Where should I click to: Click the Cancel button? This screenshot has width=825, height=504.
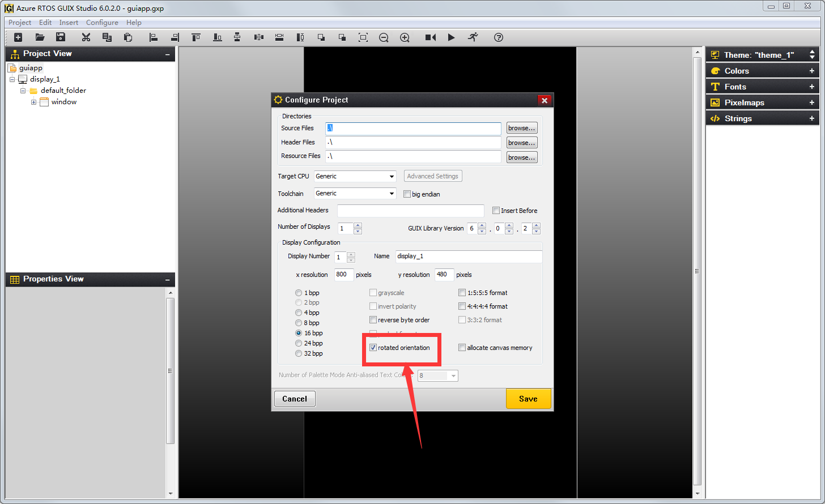click(x=295, y=399)
